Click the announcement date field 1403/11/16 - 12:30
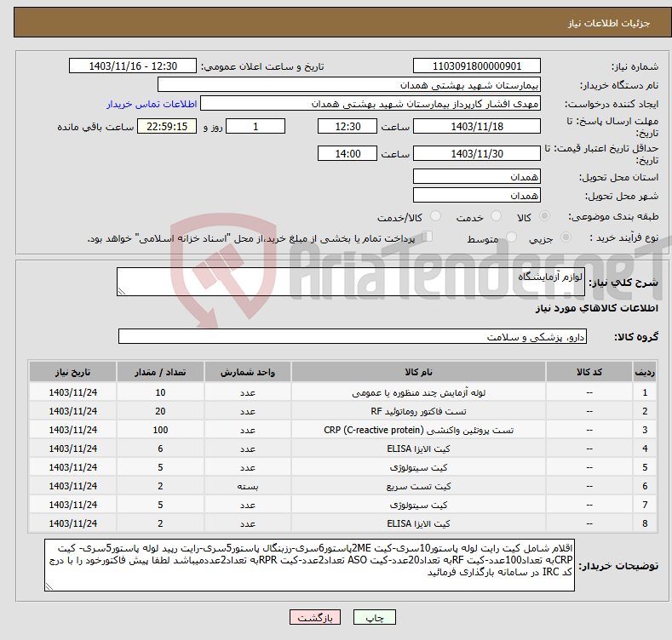The width and height of the screenshot is (672, 640). pos(133,66)
